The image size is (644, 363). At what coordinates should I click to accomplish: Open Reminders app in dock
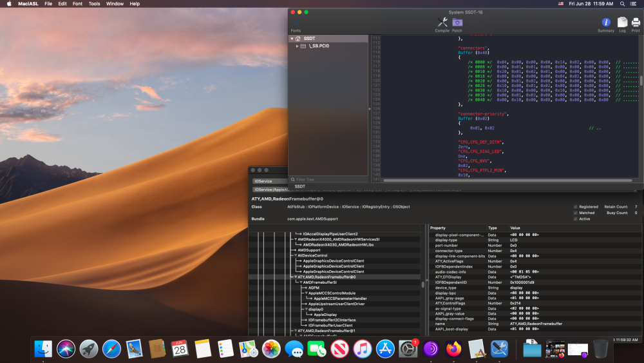(225, 349)
